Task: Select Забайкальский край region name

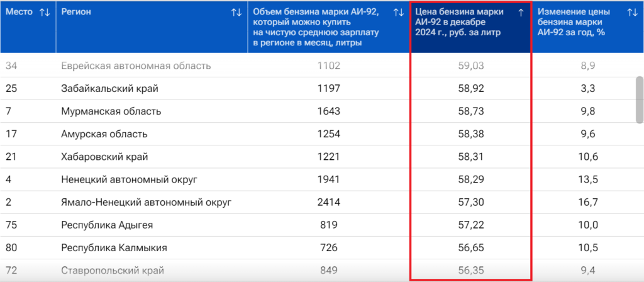Action: click(109, 88)
